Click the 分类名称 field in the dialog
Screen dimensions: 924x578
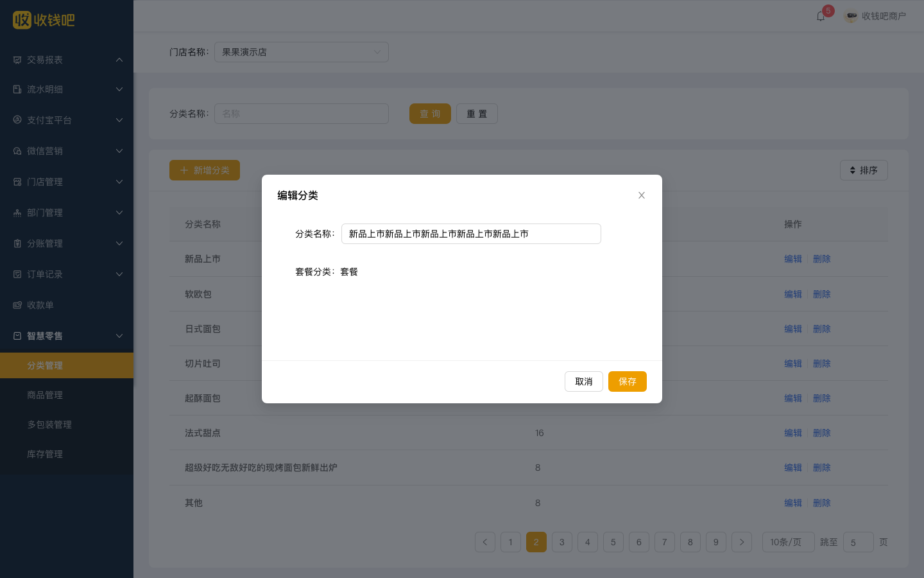[x=471, y=234]
